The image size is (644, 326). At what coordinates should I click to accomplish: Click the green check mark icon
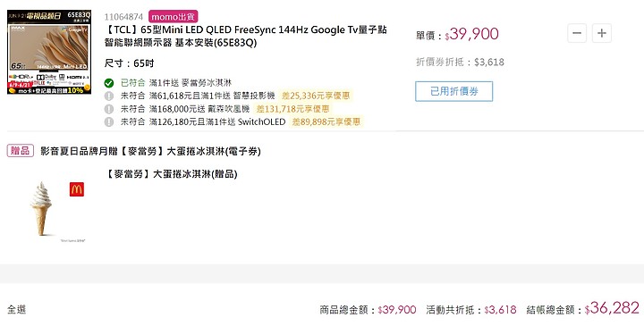click(109, 83)
